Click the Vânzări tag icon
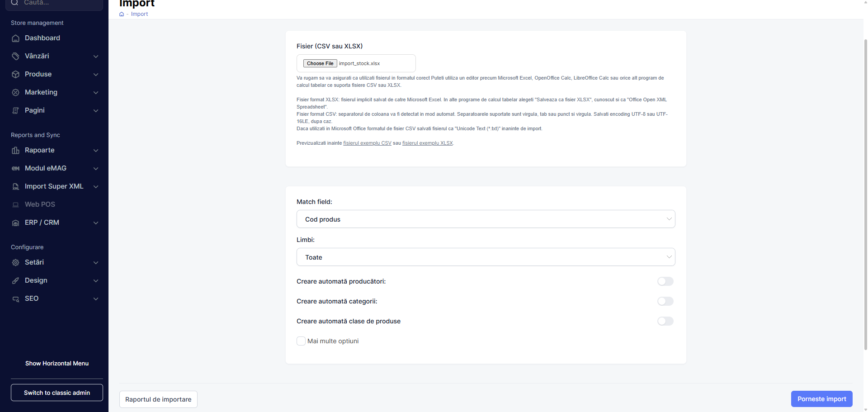The image size is (868, 412). coord(15,57)
